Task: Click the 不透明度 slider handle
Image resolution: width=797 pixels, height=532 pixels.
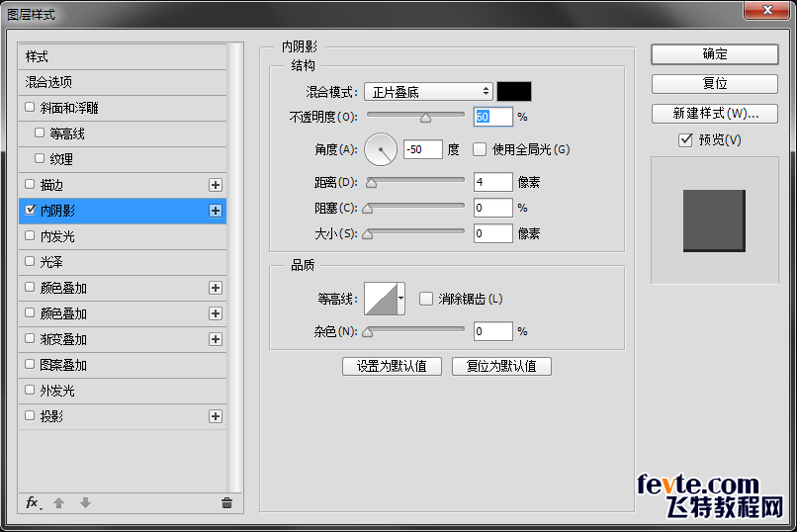Action: tap(425, 119)
